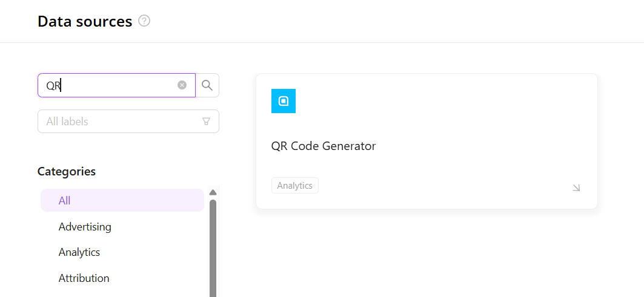Clear the QR search text
This screenshot has width=644, height=297.
point(182,85)
